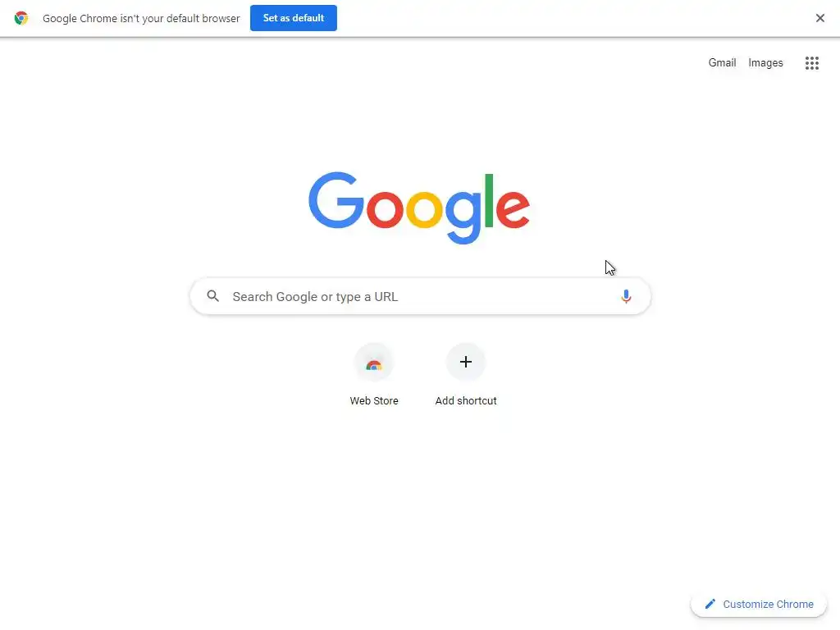Start voice search with the microphone icon
The width and height of the screenshot is (840, 630).
(626, 296)
